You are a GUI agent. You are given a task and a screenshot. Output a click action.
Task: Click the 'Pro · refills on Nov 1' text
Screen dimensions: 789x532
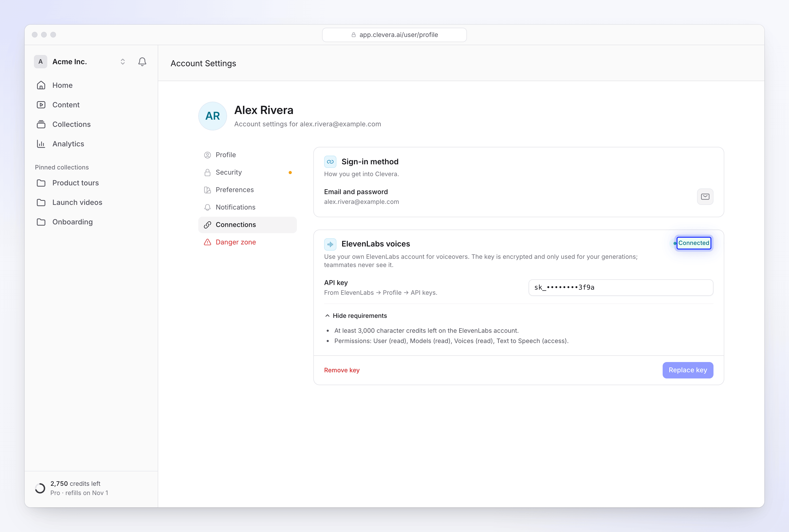coord(79,493)
